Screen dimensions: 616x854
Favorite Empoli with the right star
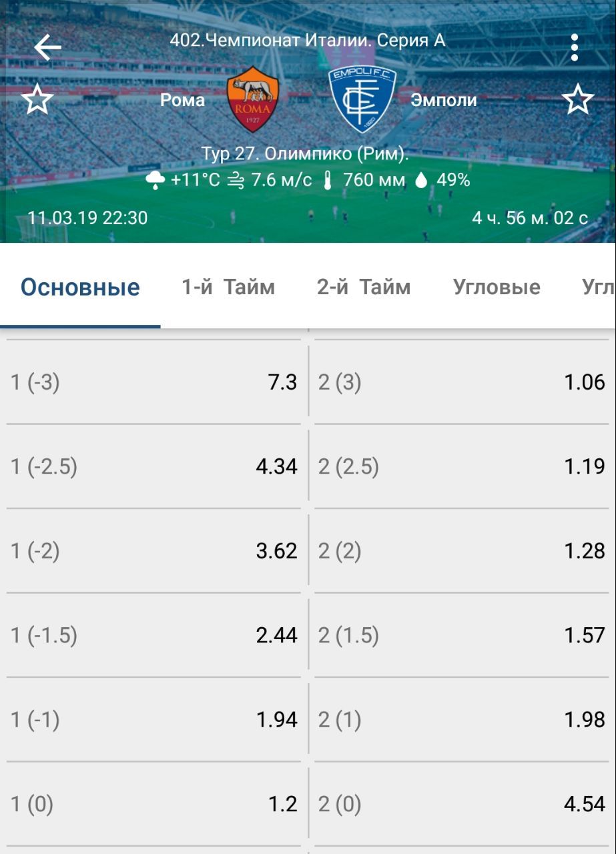[577, 100]
